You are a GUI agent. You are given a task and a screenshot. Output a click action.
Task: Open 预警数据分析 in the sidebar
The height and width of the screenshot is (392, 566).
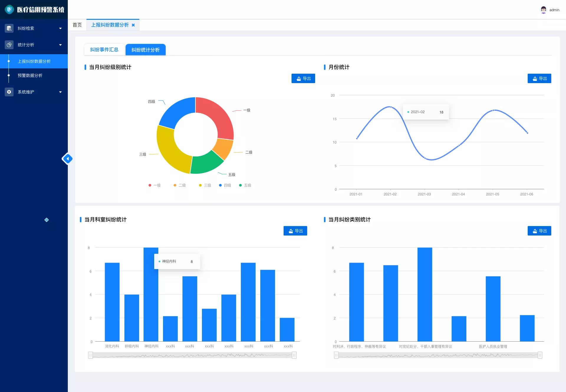(x=30, y=75)
